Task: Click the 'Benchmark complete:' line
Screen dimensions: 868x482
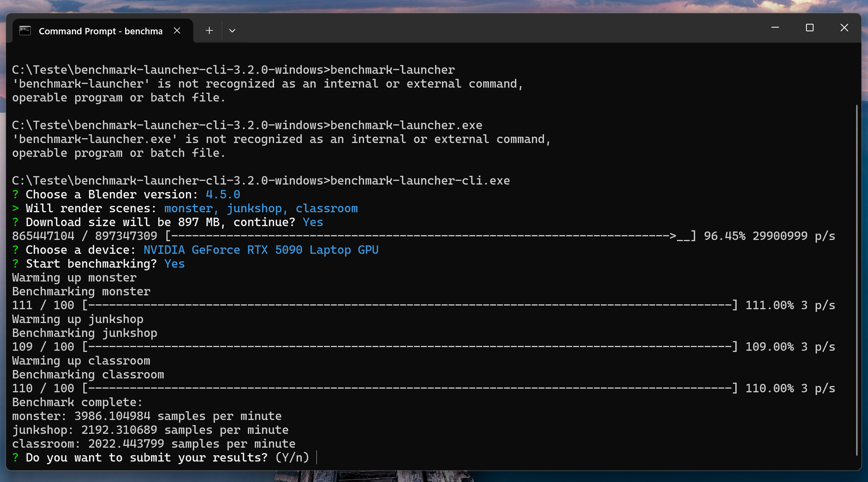Action: (78, 402)
